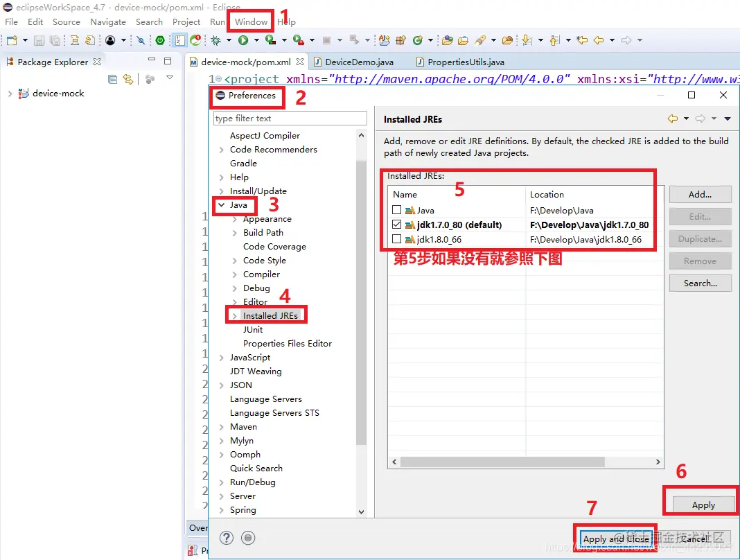This screenshot has width=740, height=560.
Task: Toggle the show line numbers toolbar icon
Action: (180, 40)
